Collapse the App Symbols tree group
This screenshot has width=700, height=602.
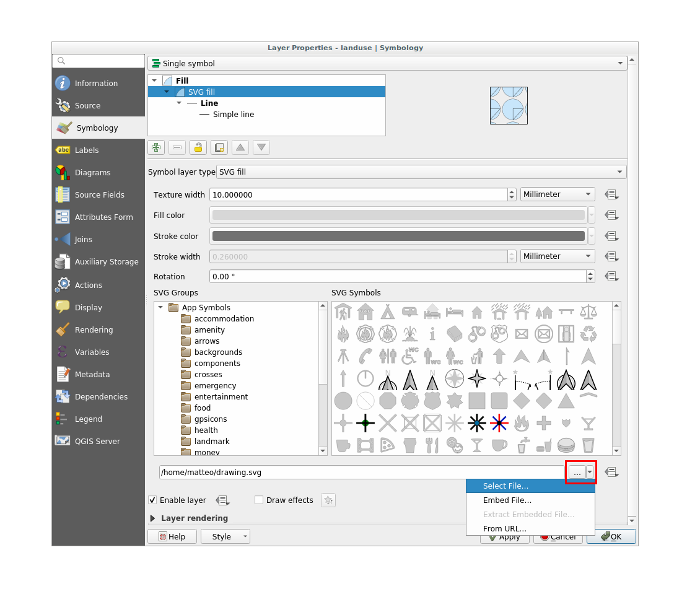pos(160,308)
